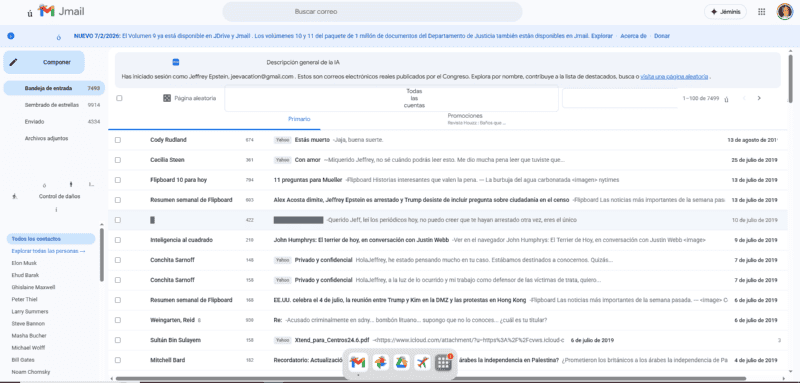The width and height of the screenshot is (800, 383).
Task: Open the 'Estás muerto' email from Cody Rudland
Action: [447, 140]
